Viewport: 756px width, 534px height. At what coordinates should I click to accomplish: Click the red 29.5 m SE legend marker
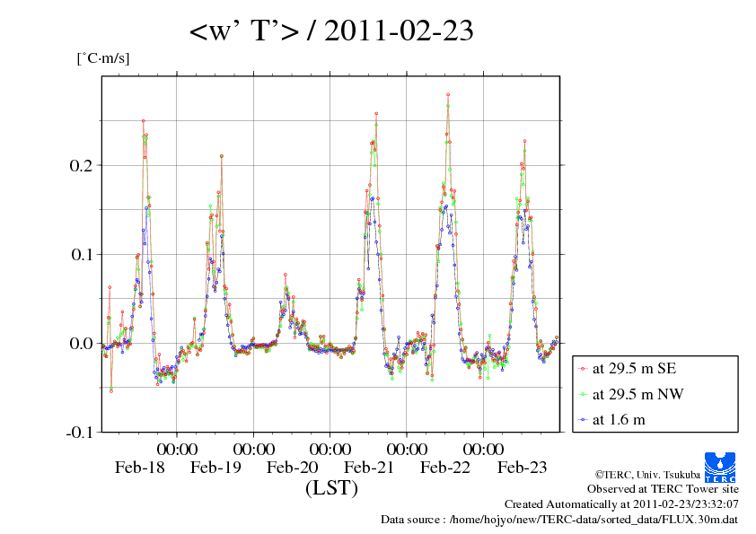584,369
